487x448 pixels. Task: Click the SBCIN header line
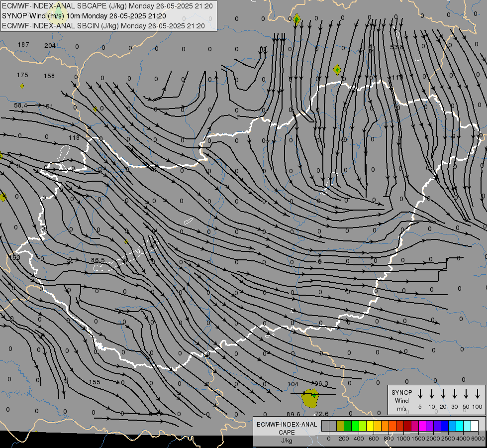(x=103, y=26)
